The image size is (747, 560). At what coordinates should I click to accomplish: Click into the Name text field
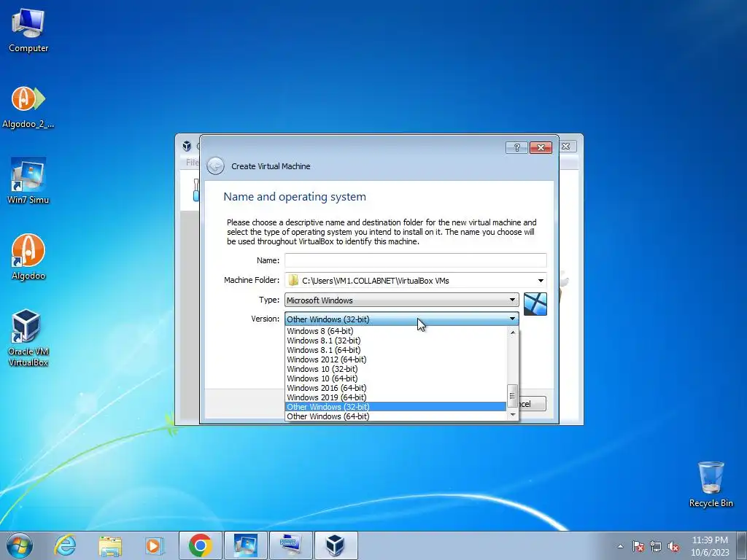click(x=415, y=260)
